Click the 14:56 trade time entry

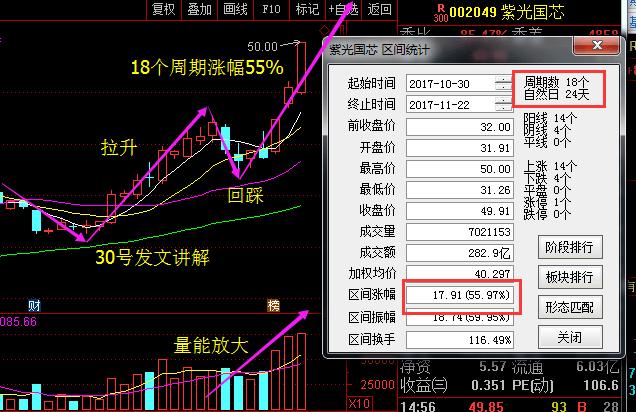(x=418, y=406)
